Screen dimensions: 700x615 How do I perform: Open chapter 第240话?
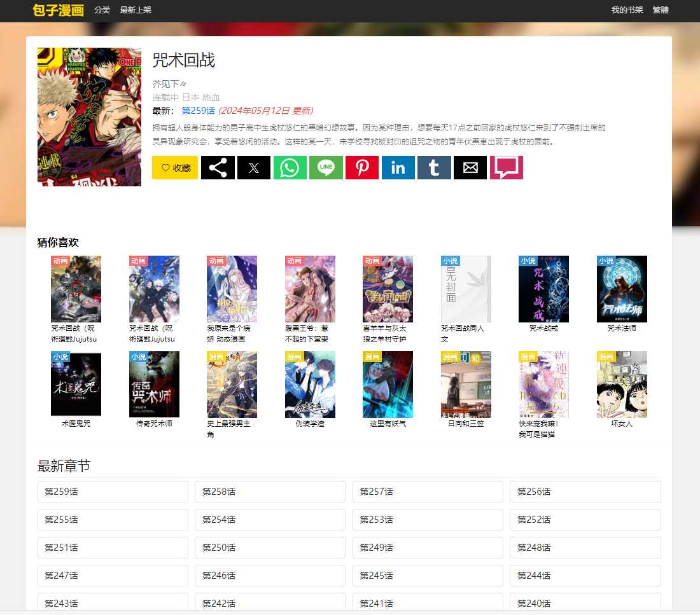coord(585,602)
